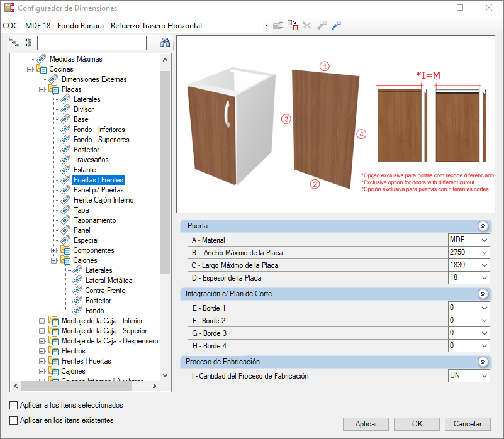The height and width of the screenshot is (439, 504).
Task: Click the duplicate configuration icon with red square
Action: click(293, 25)
